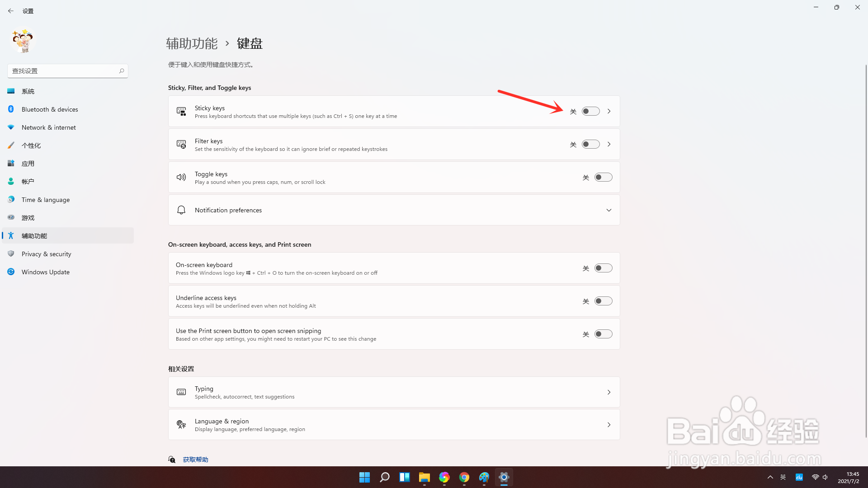Click the 获取帮助 link
Viewport: 868px width, 488px height.
[x=195, y=459]
